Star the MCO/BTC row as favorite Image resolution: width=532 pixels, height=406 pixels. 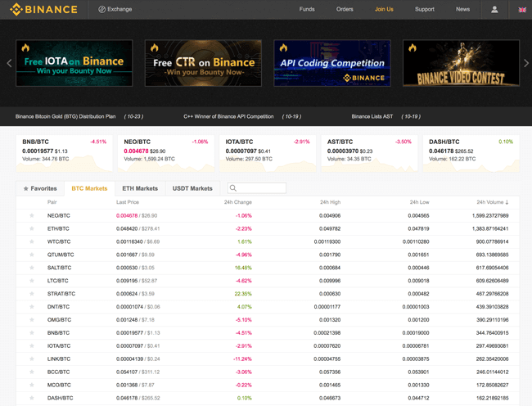tap(32, 385)
